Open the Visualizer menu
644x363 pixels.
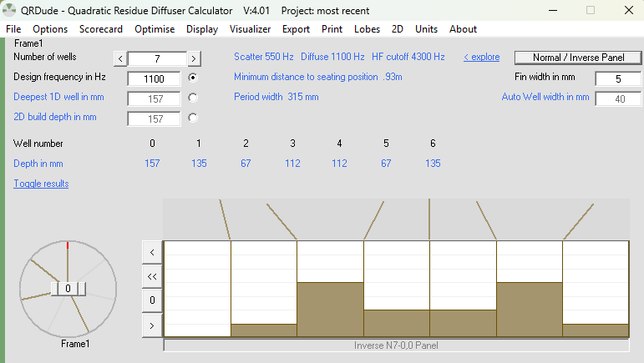point(250,29)
